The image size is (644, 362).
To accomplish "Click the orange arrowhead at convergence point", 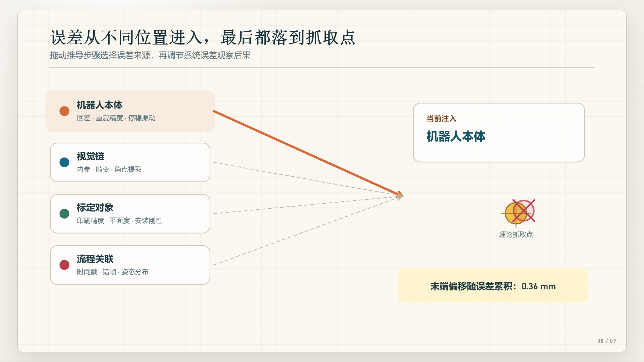I will [x=400, y=194].
